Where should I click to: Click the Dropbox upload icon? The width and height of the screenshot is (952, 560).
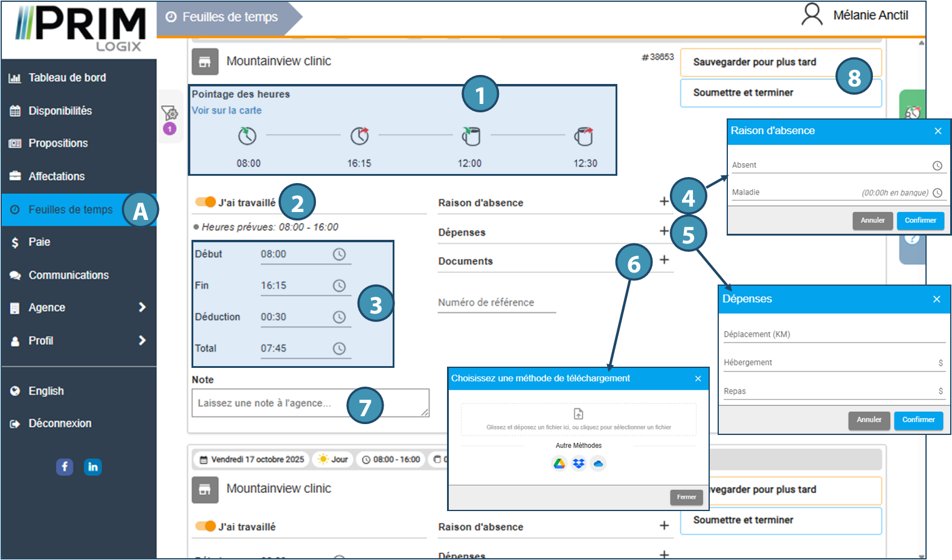point(579,463)
